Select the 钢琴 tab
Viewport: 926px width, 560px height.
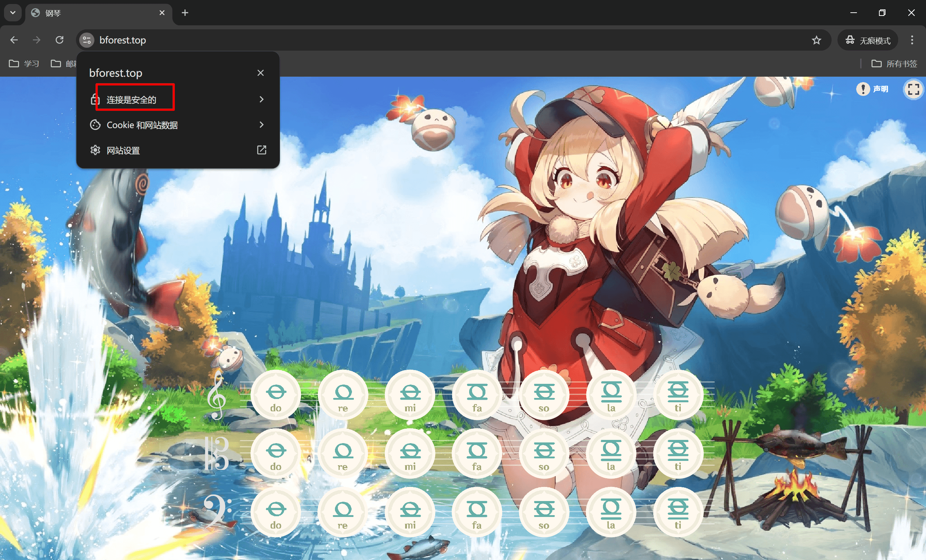tap(99, 13)
